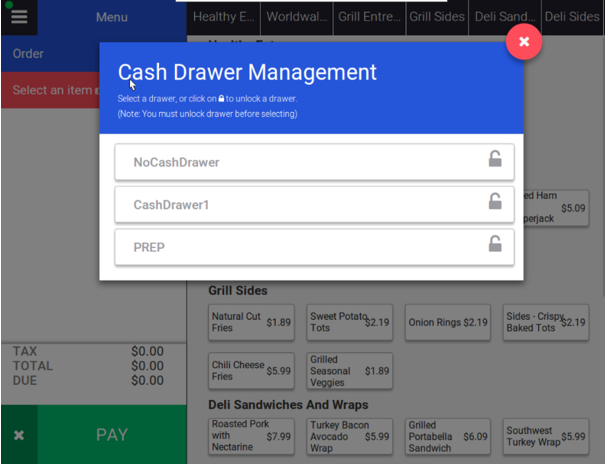The image size is (605, 464).
Task: Click the 'You must unlock drawer' note
Action: click(x=207, y=114)
